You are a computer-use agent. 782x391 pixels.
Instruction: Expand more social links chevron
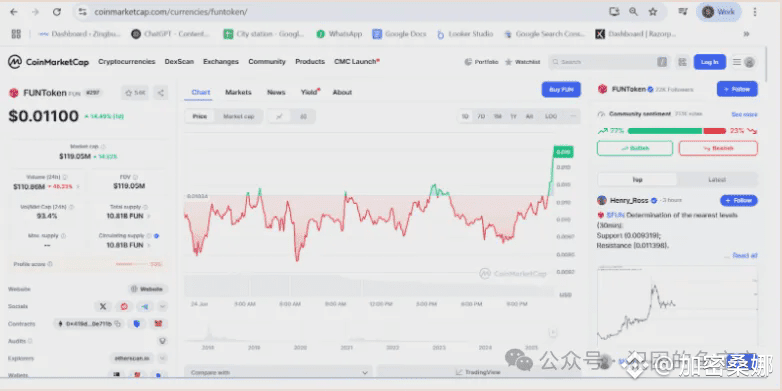pyautogui.click(x=163, y=306)
